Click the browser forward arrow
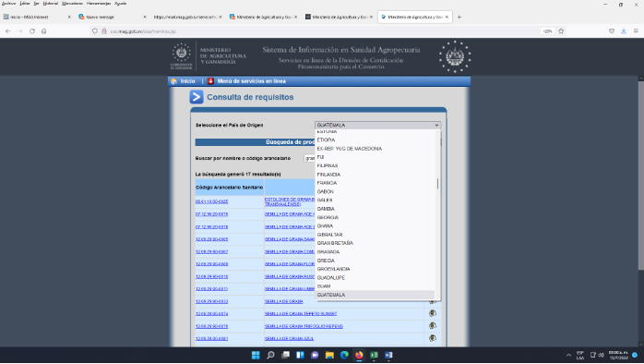Image resolution: width=644 pixels, height=364 pixels. (x=19, y=31)
